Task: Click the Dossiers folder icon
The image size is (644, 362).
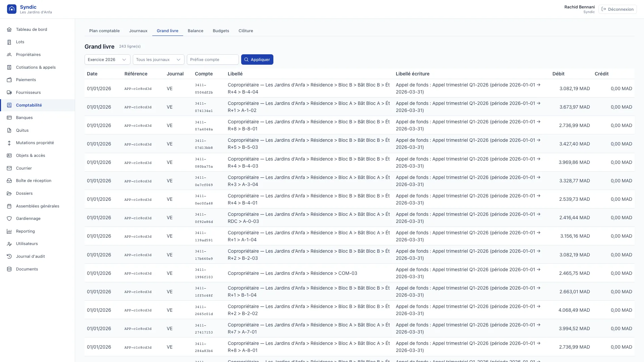Action: coord(9,193)
